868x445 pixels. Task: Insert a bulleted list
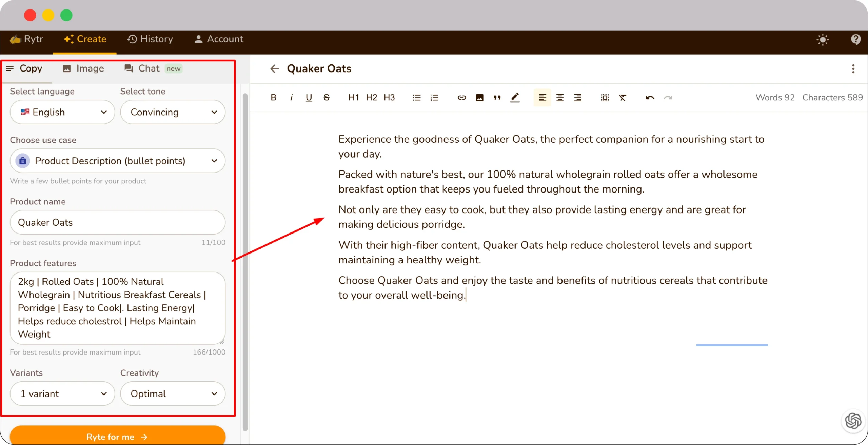(416, 98)
